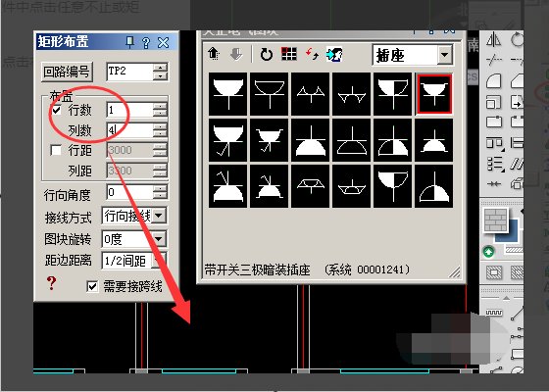Select the upward outline trapezoid socket symbol
549x392 pixels.
click(310, 186)
